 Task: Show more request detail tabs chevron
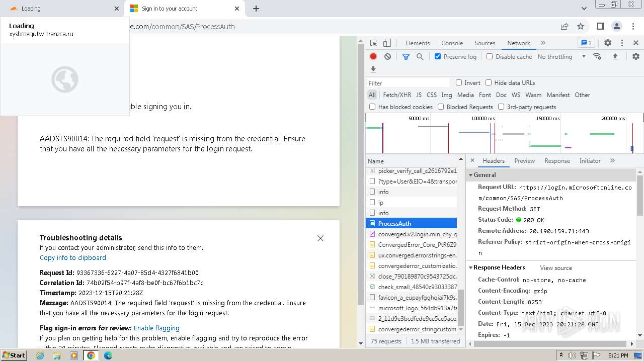(612, 161)
